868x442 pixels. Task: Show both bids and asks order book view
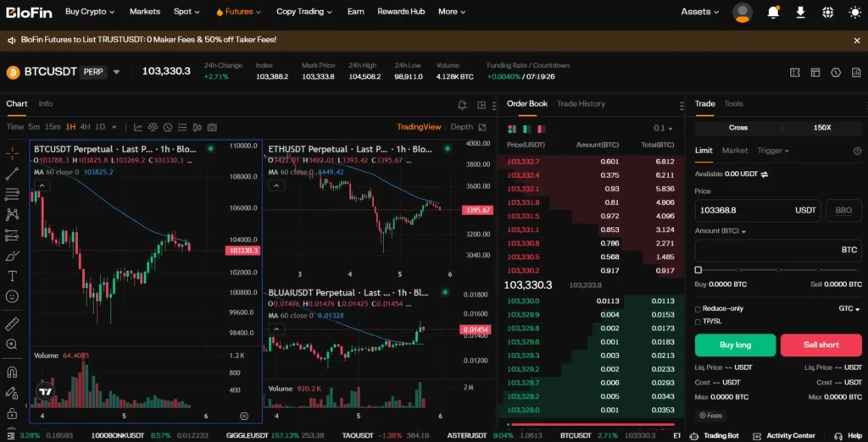pyautogui.click(x=512, y=129)
